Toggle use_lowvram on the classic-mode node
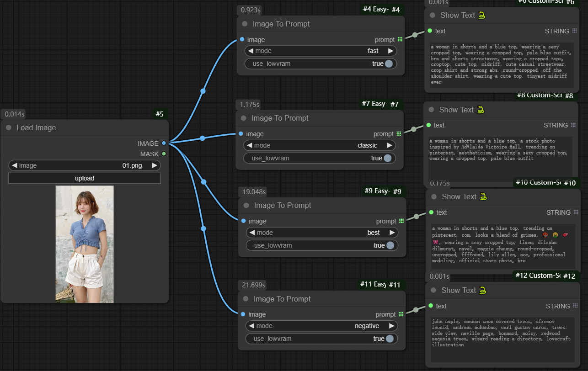This screenshot has height=371, width=588. pyautogui.click(x=387, y=158)
